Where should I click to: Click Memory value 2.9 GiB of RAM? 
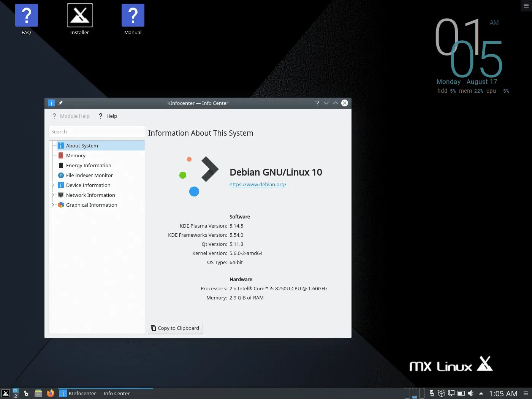pyautogui.click(x=247, y=298)
